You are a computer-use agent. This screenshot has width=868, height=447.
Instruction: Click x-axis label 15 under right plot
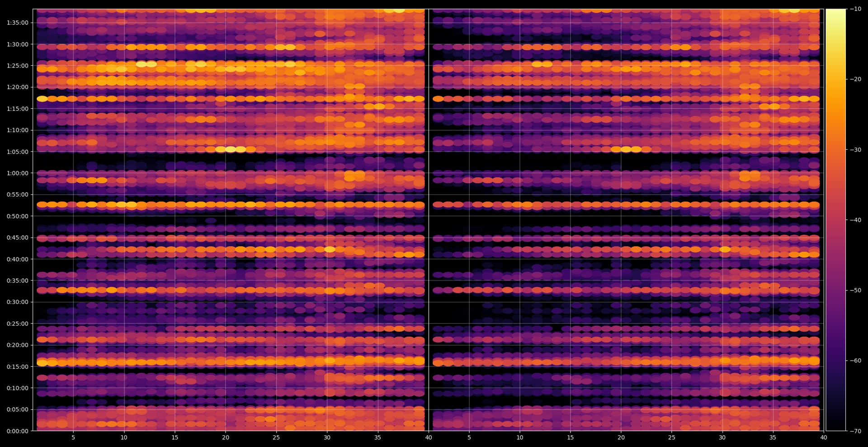pos(571,437)
